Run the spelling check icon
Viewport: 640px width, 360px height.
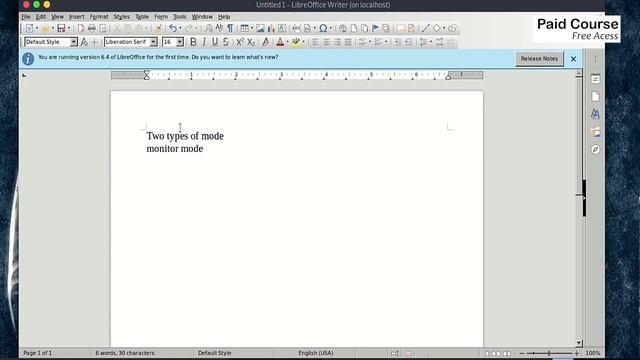pyautogui.click(x=219, y=28)
